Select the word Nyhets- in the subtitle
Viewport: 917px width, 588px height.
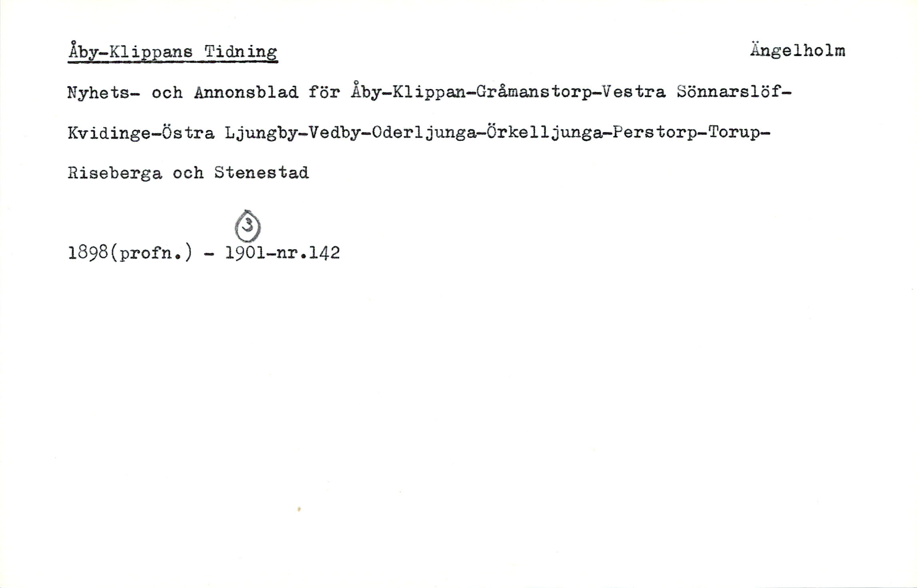pos(104,93)
